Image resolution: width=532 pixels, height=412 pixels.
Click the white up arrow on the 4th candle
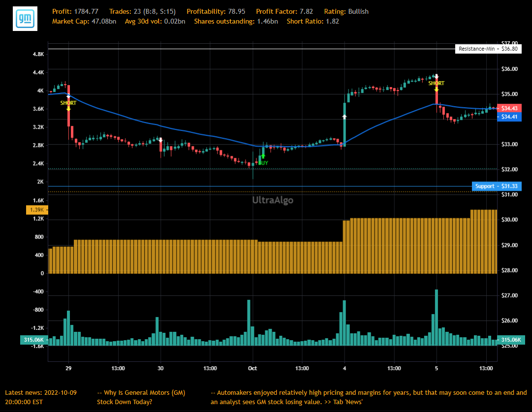344,117
